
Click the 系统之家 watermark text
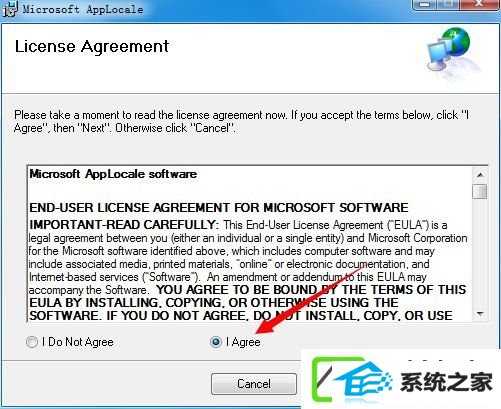tap(446, 382)
